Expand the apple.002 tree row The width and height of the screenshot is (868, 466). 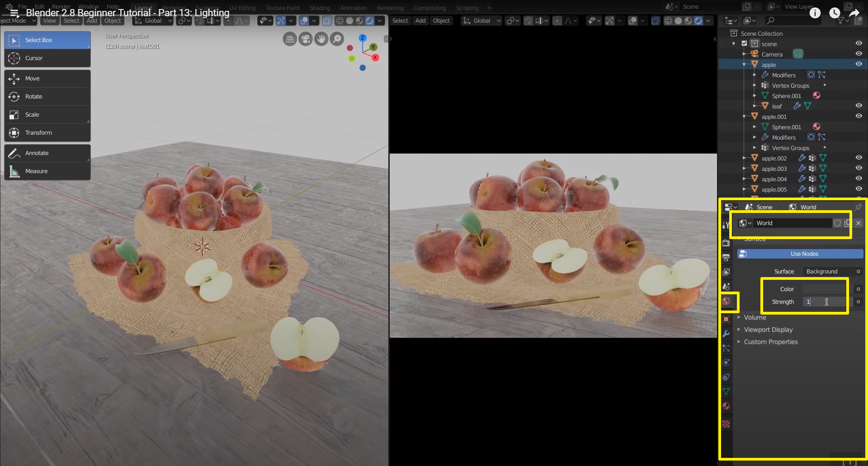[744, 158]
